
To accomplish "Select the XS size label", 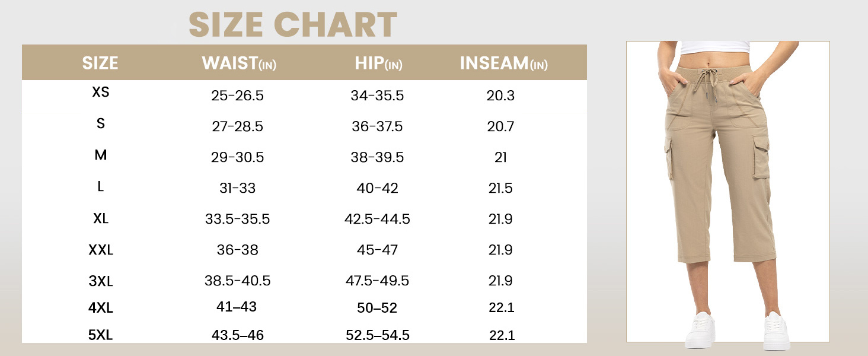I will pos(101,93).
